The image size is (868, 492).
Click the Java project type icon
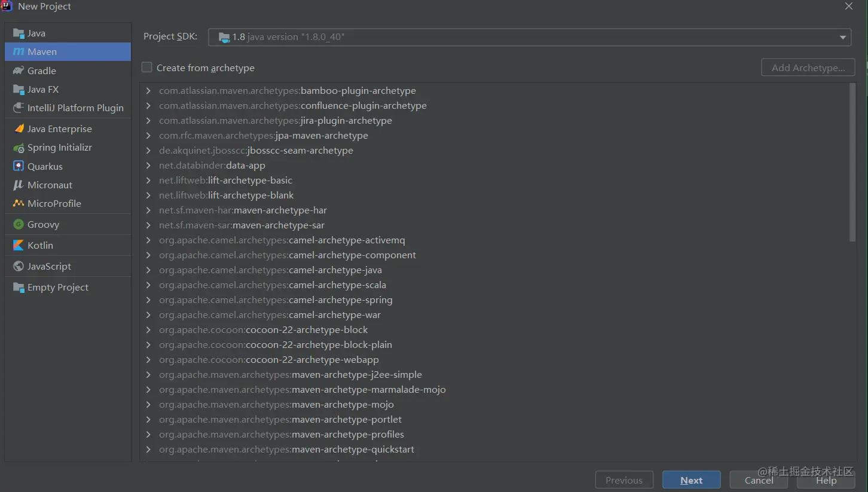pyautogui.click(x=19, y=33)
